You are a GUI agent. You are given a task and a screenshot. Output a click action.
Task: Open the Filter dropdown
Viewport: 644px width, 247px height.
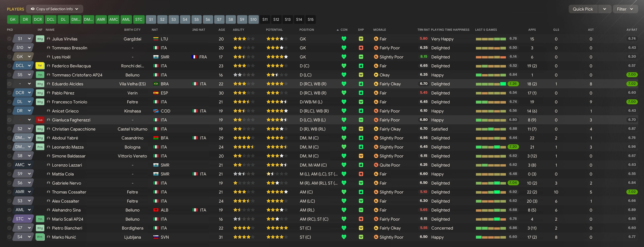[625, 9]
